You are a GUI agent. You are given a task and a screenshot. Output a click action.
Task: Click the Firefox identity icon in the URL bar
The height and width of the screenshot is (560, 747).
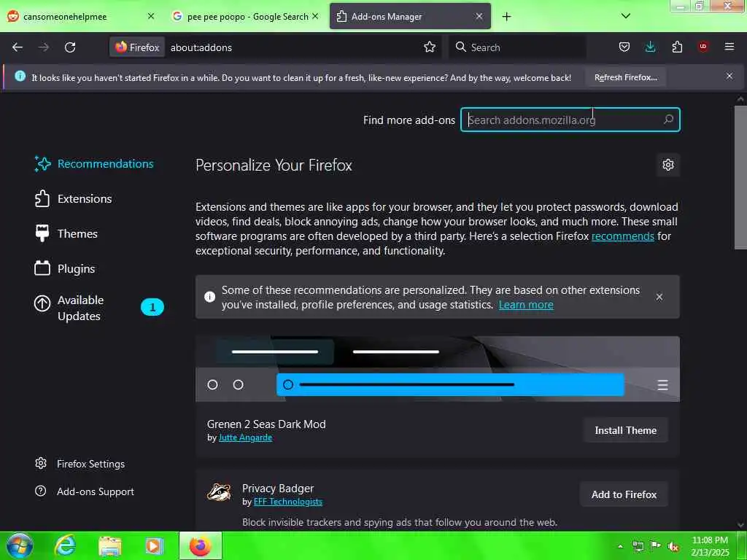[137, 47]
